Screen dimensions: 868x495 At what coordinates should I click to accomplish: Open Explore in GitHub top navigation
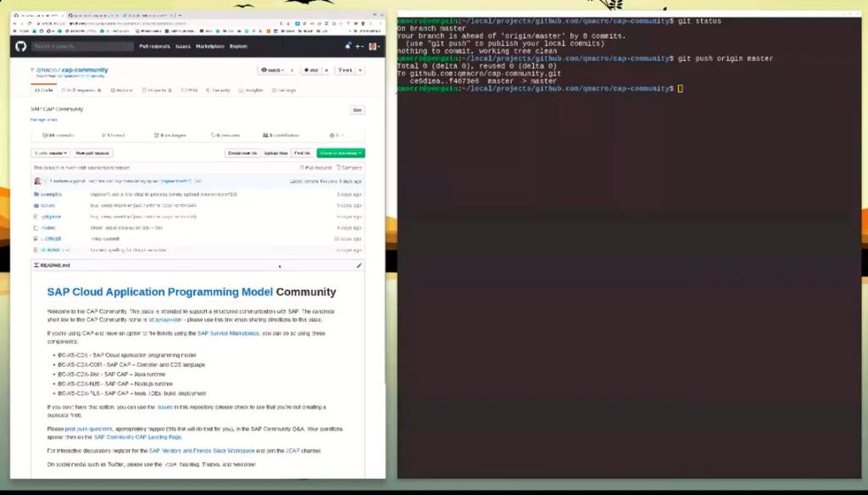(238, 47)
